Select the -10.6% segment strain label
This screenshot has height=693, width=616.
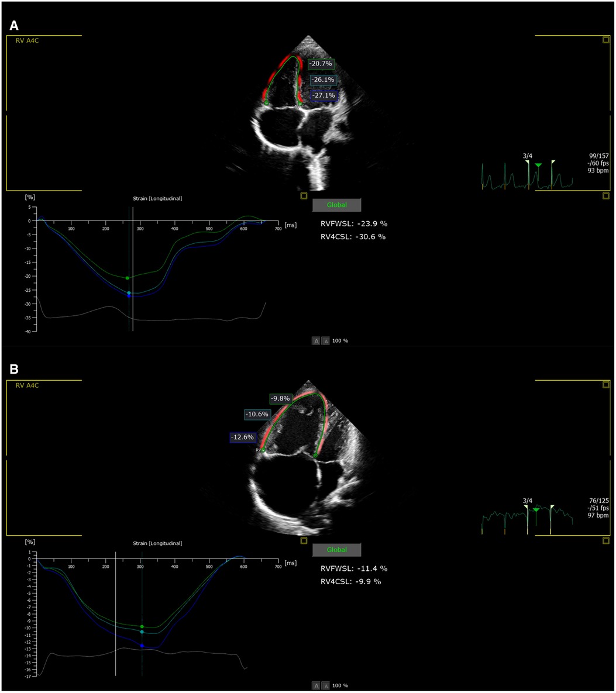point(257,415)
